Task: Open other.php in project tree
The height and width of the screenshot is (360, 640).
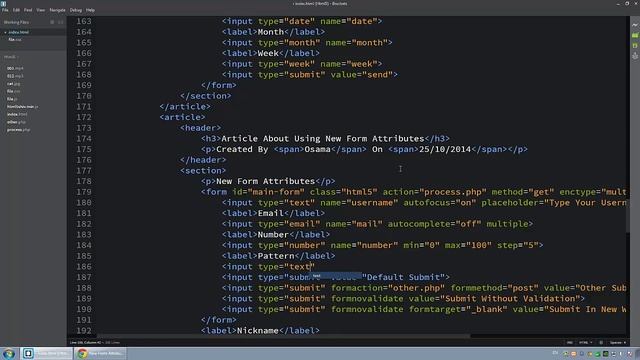Action: click(16, 122)
